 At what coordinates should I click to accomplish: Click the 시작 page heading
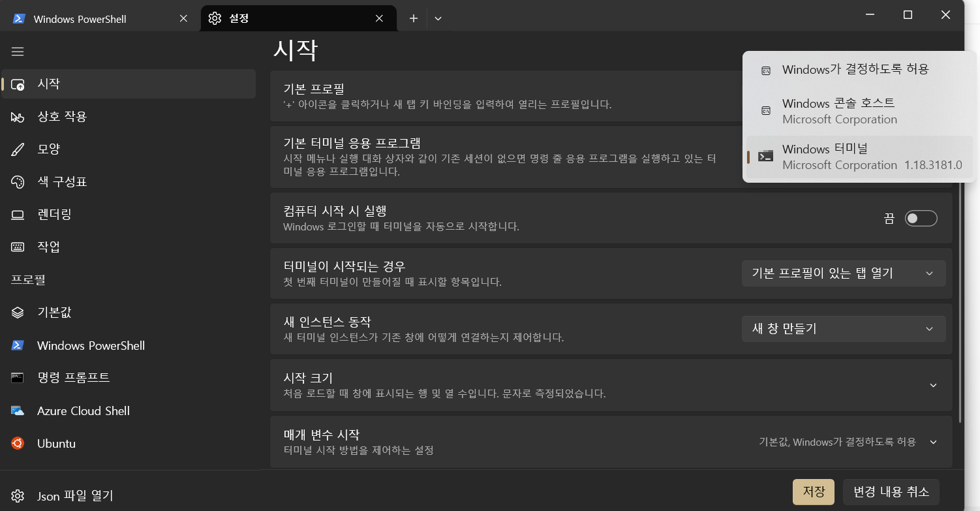click(296, 50)
